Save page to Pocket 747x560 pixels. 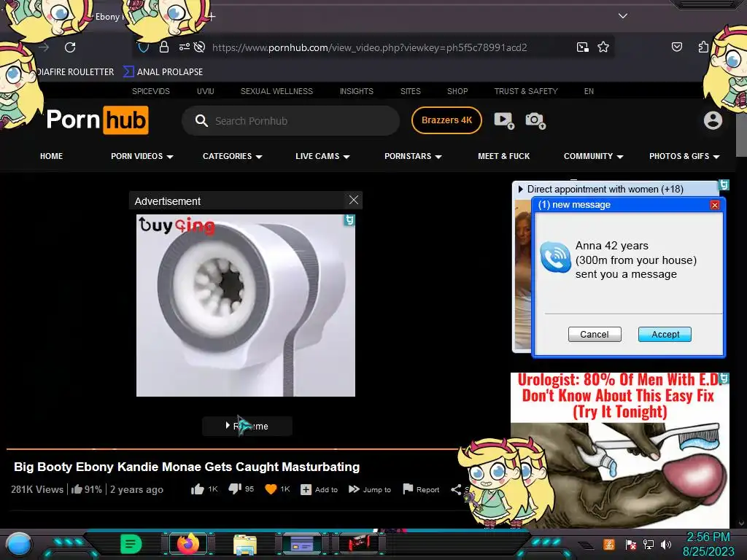pyautogui.click(x=676, y=47)
